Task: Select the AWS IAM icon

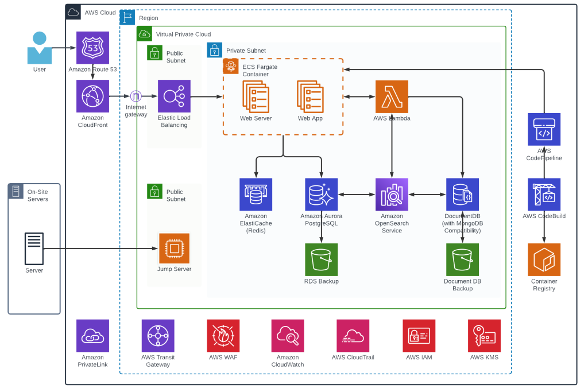Action: point(419,336)
